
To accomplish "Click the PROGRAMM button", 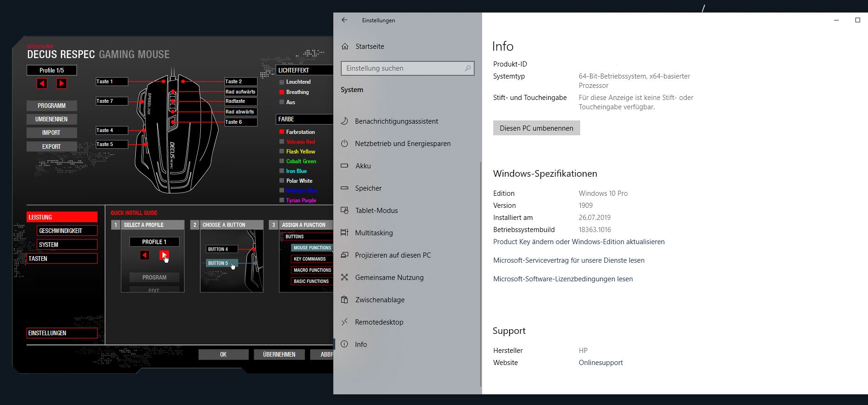I will (x=52, y=106).
